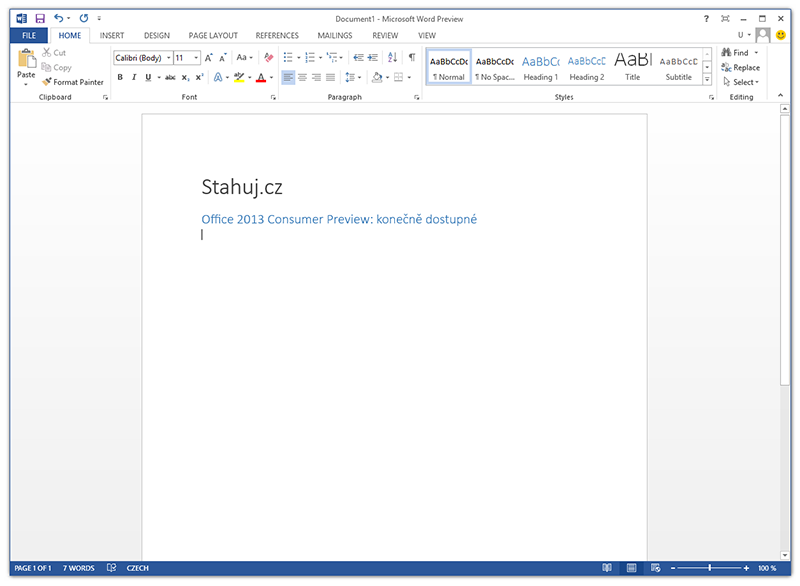Image resolution: width=800 pixels, height=586 pixels.
Task: Align the text to the right
Action: pos(316,78)
